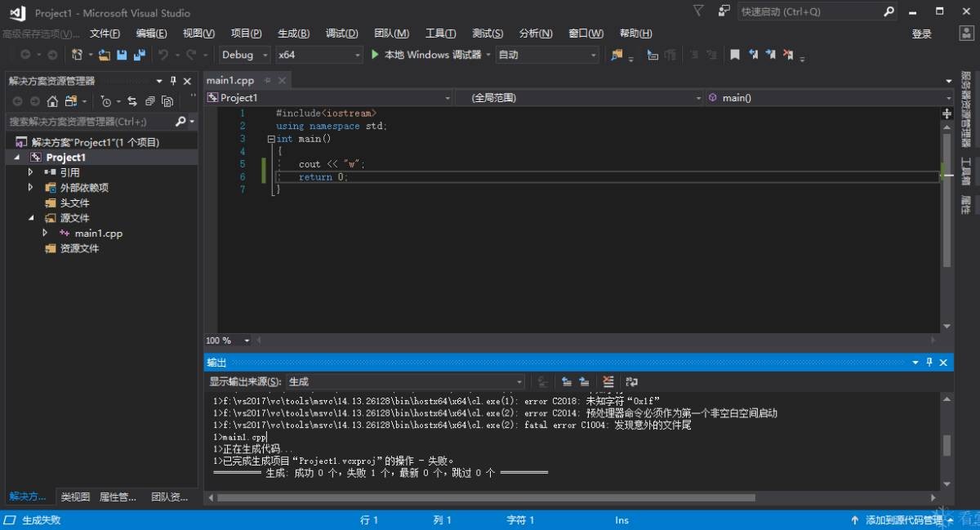This screenshot has height=530, width=980.
Task: Open the 工具箱 side tab
Action: pos(964,171)
